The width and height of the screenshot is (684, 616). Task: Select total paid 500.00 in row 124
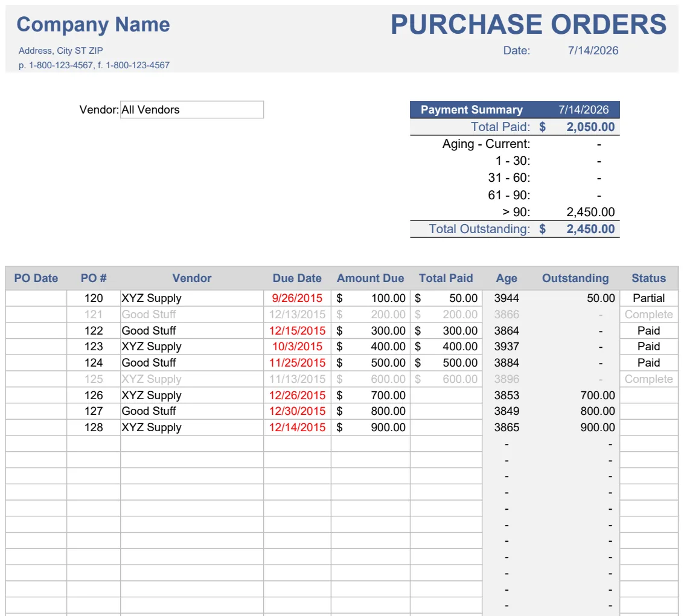[446, 363]
